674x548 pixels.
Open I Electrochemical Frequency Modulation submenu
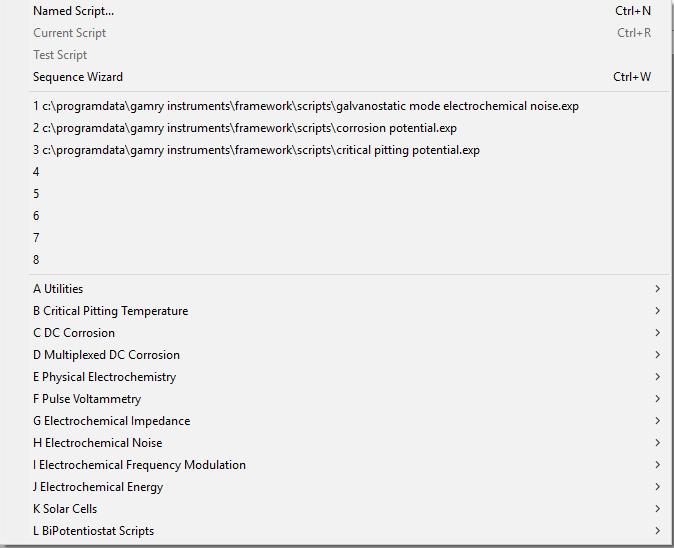[x=139, y=465]
